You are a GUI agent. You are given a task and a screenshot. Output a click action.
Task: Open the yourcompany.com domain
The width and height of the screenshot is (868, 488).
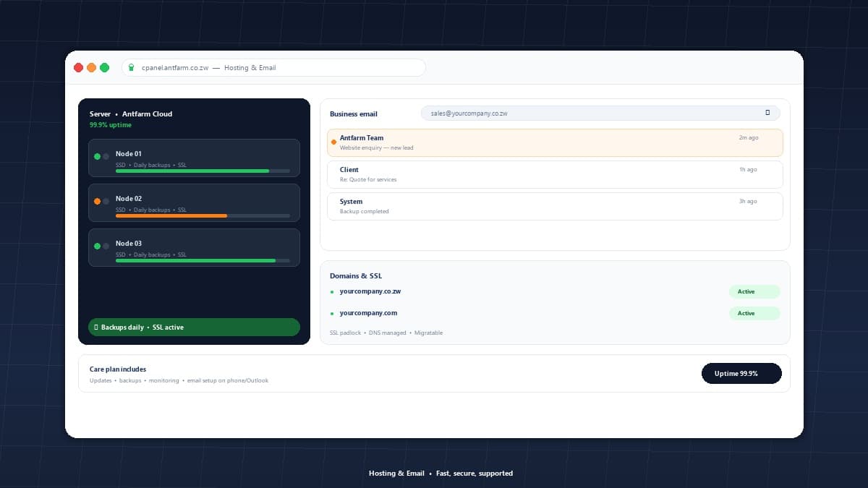[368, 314]
